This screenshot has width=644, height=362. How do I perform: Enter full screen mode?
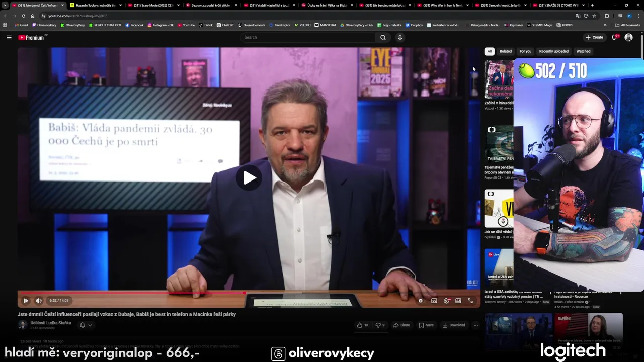[x=470, y=301]
